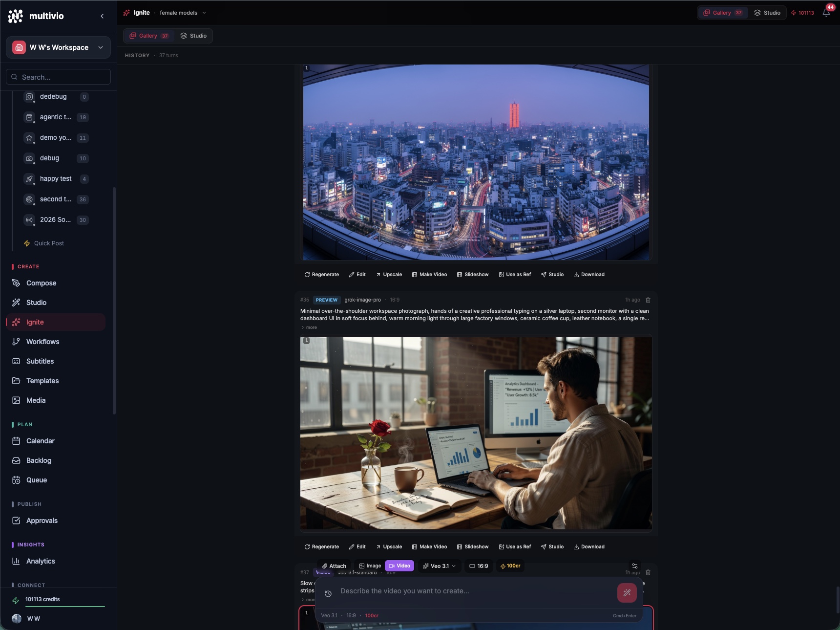
Task: Open the W W's Workspace dropdown
Action: [59, 47]
